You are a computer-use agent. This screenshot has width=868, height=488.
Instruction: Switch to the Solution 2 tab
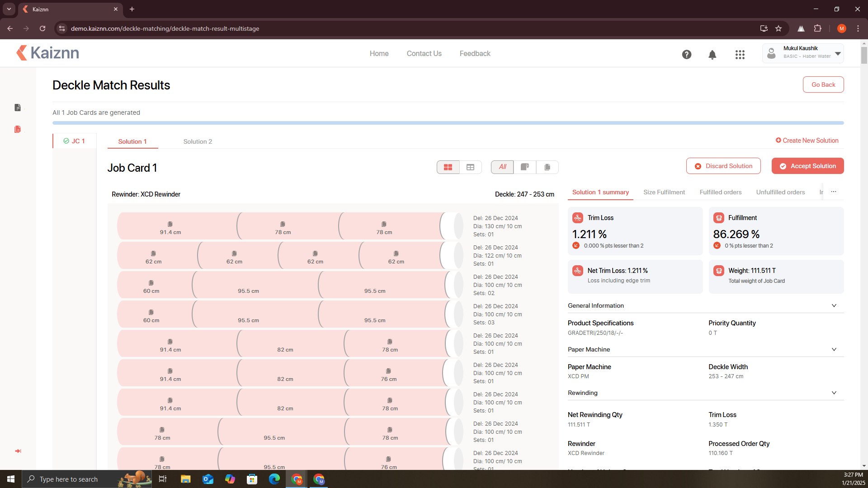[x=198, y=141]
